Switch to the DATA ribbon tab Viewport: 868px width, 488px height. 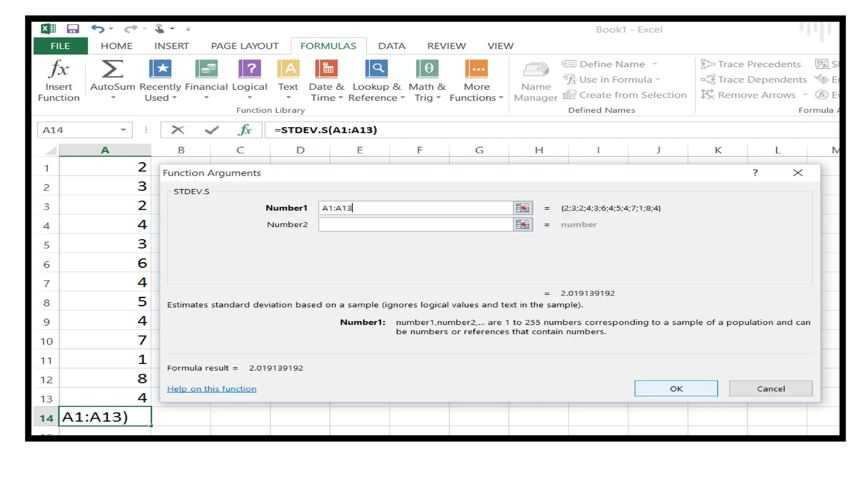click(x=391, y=46)
